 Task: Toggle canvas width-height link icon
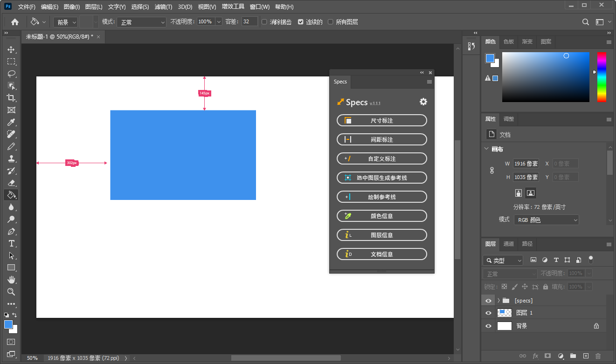491,171
